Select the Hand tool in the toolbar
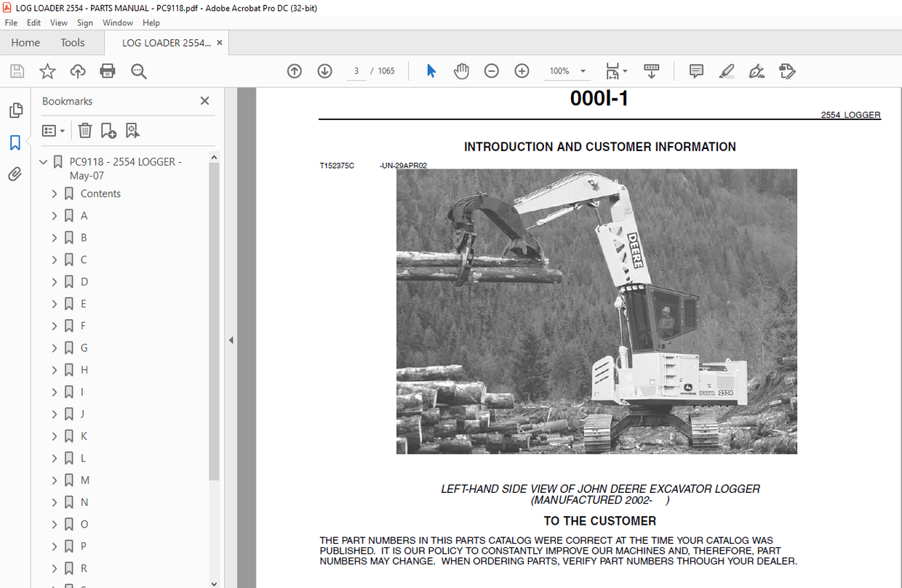Image resolution: width=902 pixels, height=588 pixels. click(x=462, y=71)
